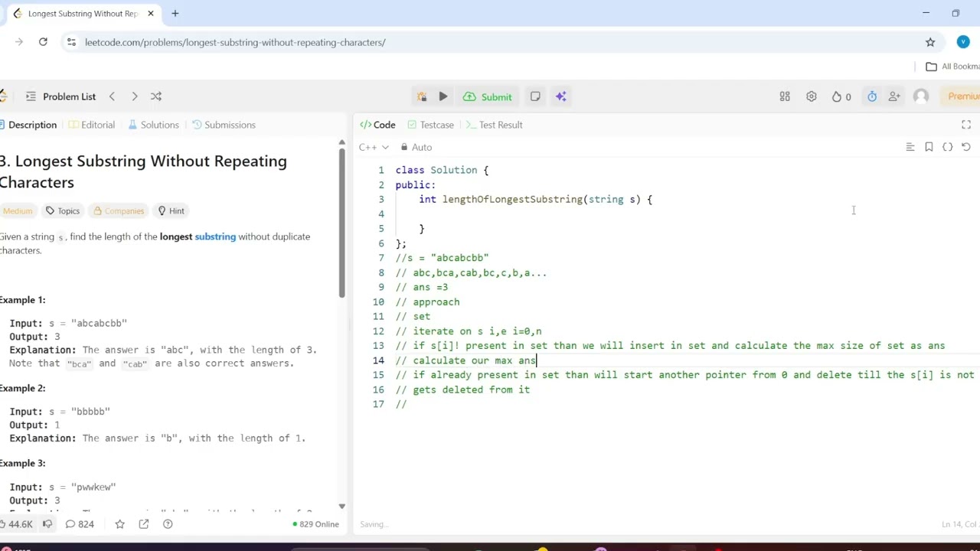The image size is (980, 551).
Task: Click the browser profile V icon
Action: coord(963,42)
